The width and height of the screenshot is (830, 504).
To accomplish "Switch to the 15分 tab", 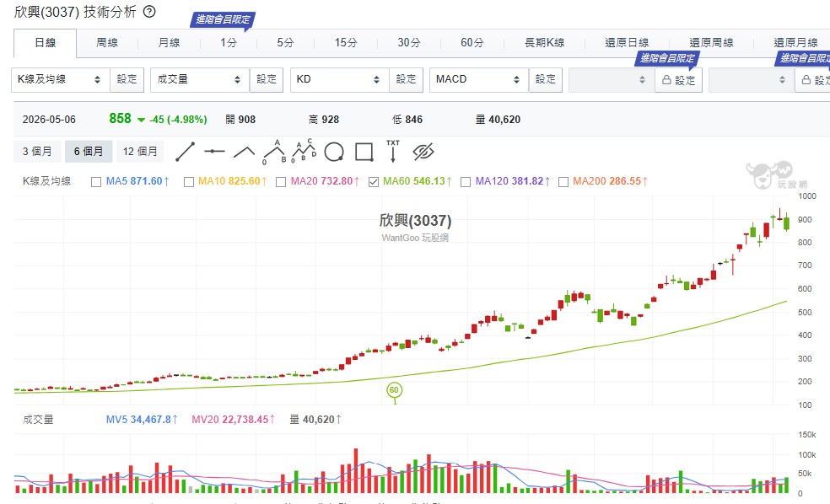I will 346,43.
